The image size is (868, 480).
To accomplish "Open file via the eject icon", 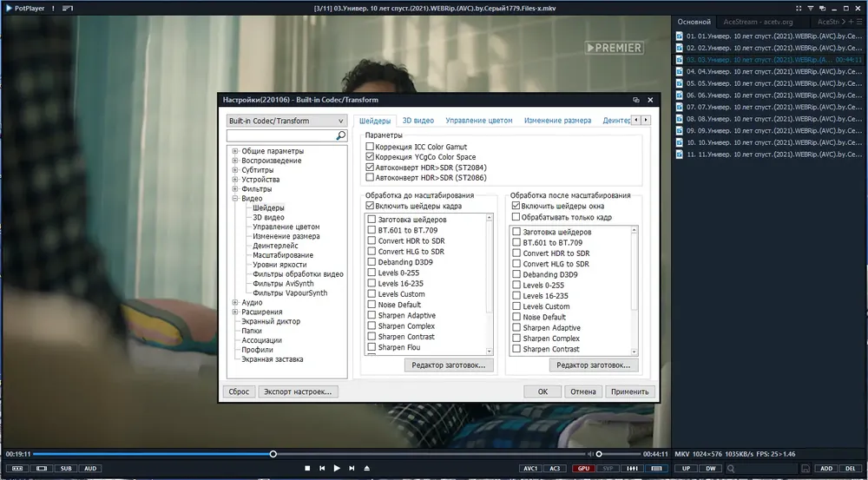I will tap(366, 469).
